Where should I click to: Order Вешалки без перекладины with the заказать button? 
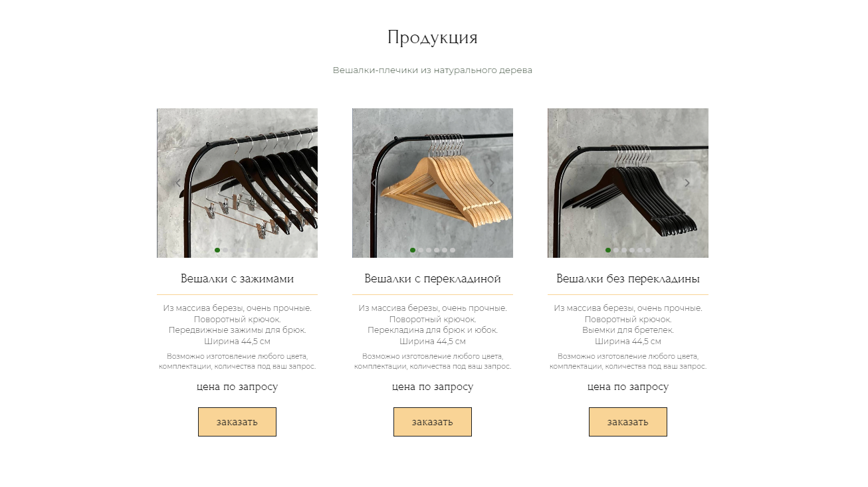pos(628,422)
